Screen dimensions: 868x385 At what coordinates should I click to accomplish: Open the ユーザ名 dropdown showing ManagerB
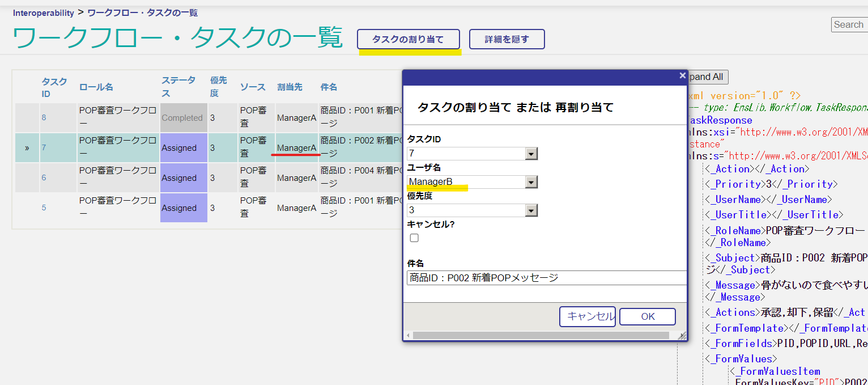531,182
